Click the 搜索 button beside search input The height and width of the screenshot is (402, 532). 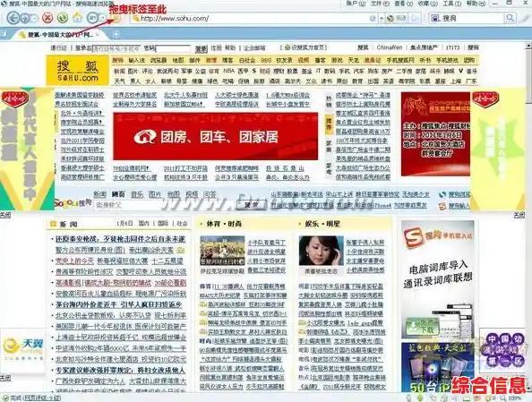[x=252, y=205]
